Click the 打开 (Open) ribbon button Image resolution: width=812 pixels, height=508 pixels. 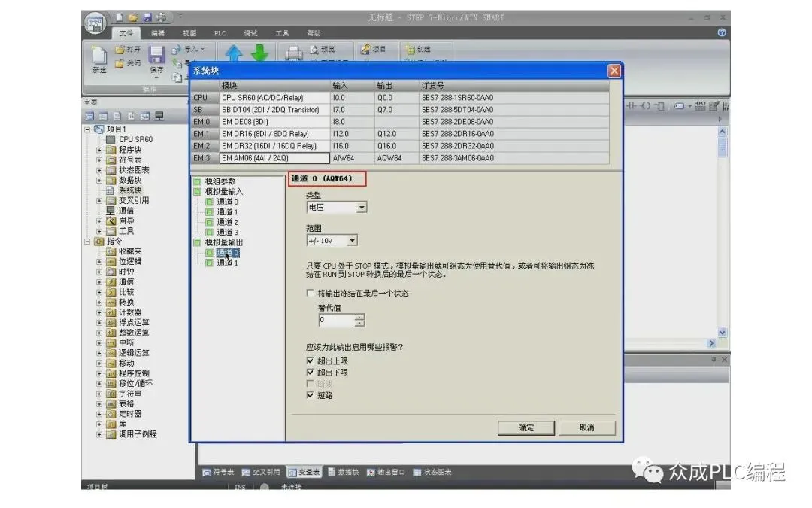coord(128,49)
